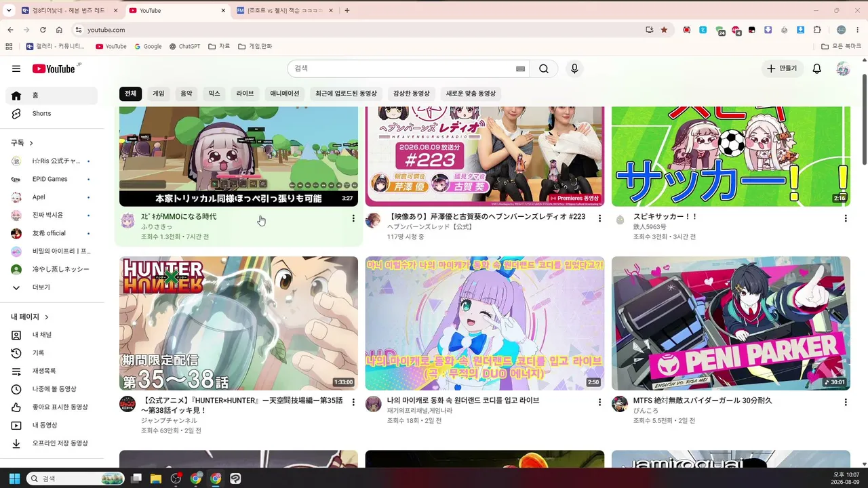Viewport: 868px width, 488px height.
Task: Open more options for MTFS Peni Parker video
Action: tap(846, 402)
